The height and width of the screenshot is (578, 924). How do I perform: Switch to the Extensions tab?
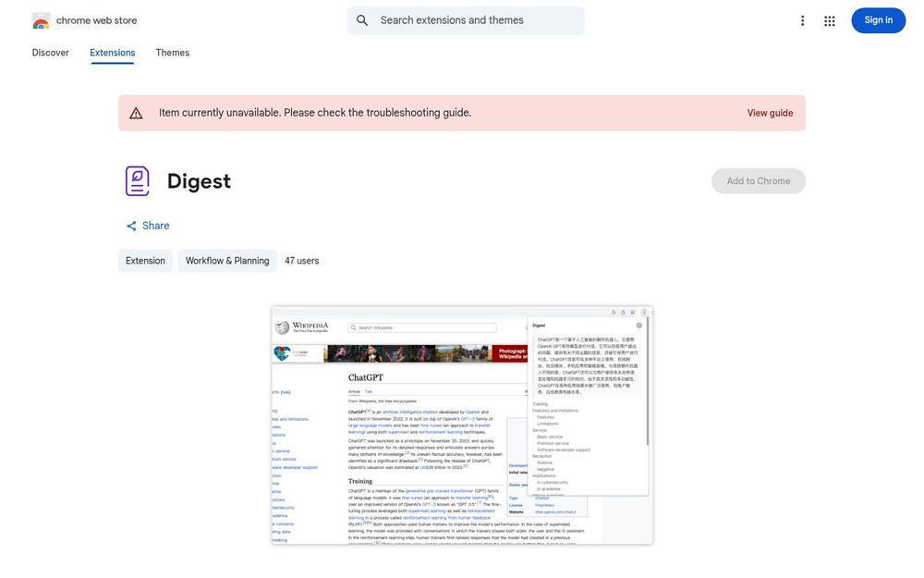(112, 53)
